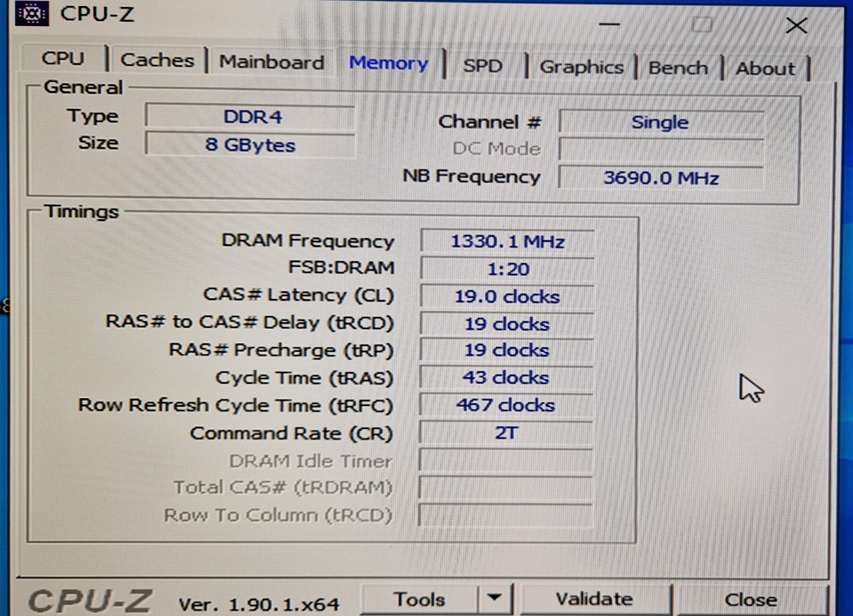Screen dimensions: 853x616
Task: Select the SPD tab
Action: tap(483, 66)
